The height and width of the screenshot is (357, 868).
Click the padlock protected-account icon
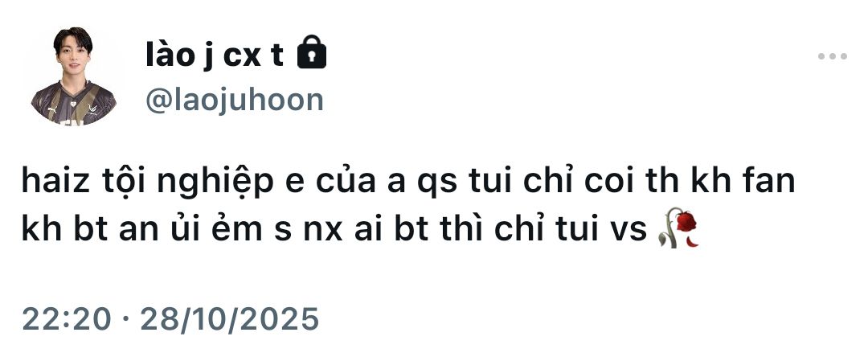[312, 52]
